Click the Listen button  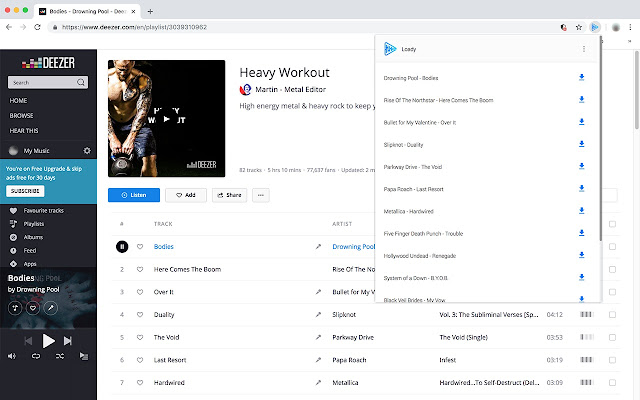coord(134,195)
